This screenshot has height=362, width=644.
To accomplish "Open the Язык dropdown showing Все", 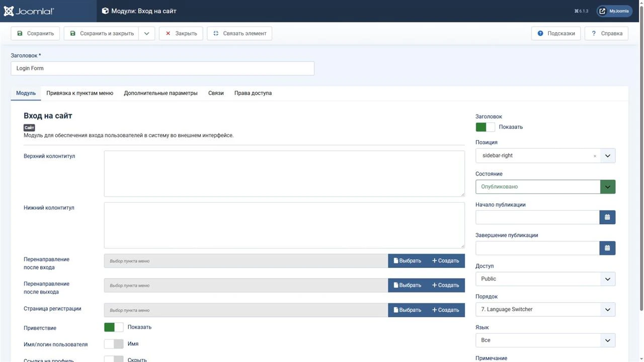I will click(x=545, y=340).
